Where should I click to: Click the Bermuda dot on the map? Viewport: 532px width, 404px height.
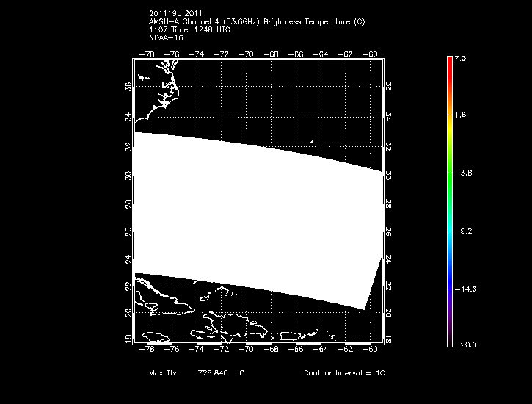(311, 143)
